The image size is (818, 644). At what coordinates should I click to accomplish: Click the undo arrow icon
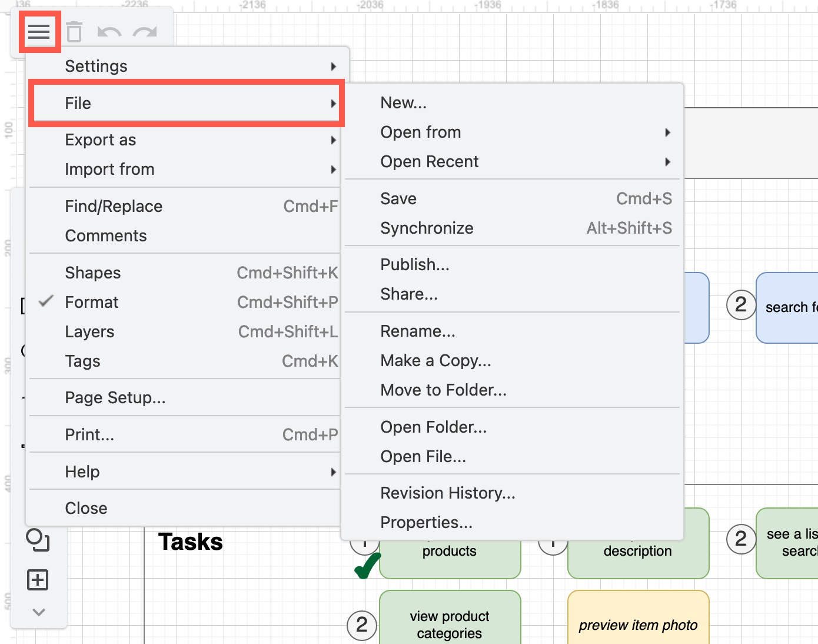click(108, 32)
